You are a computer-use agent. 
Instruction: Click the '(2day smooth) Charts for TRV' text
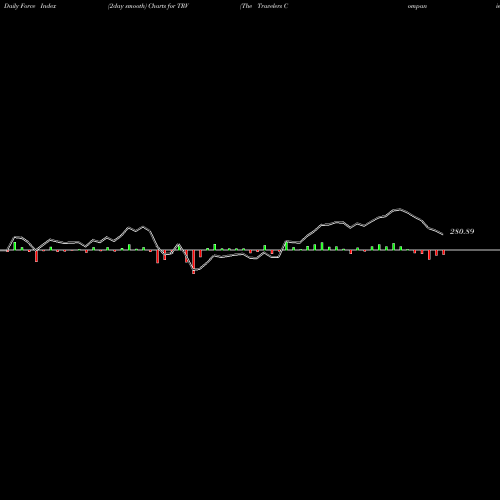point(148,6)
